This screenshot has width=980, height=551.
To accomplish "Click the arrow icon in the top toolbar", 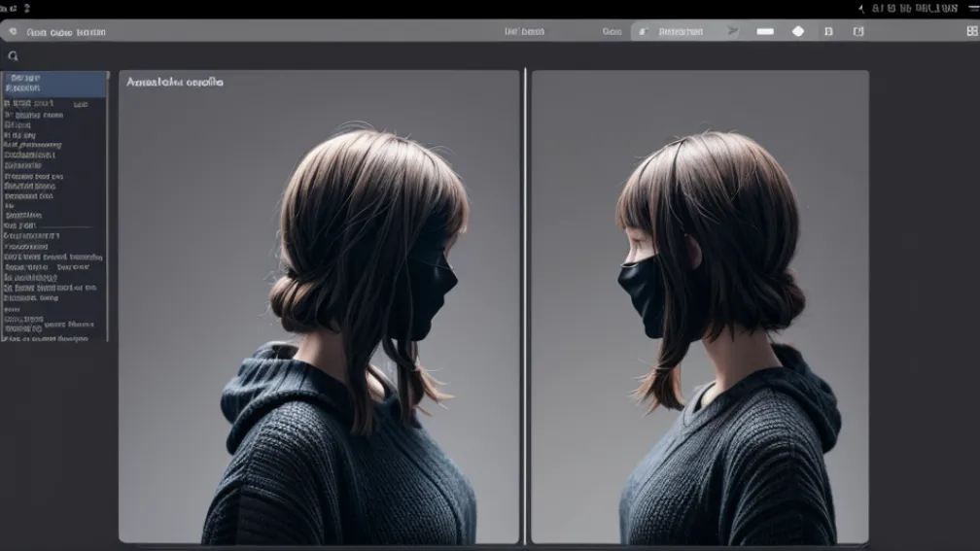I will [x=733, y=31].
